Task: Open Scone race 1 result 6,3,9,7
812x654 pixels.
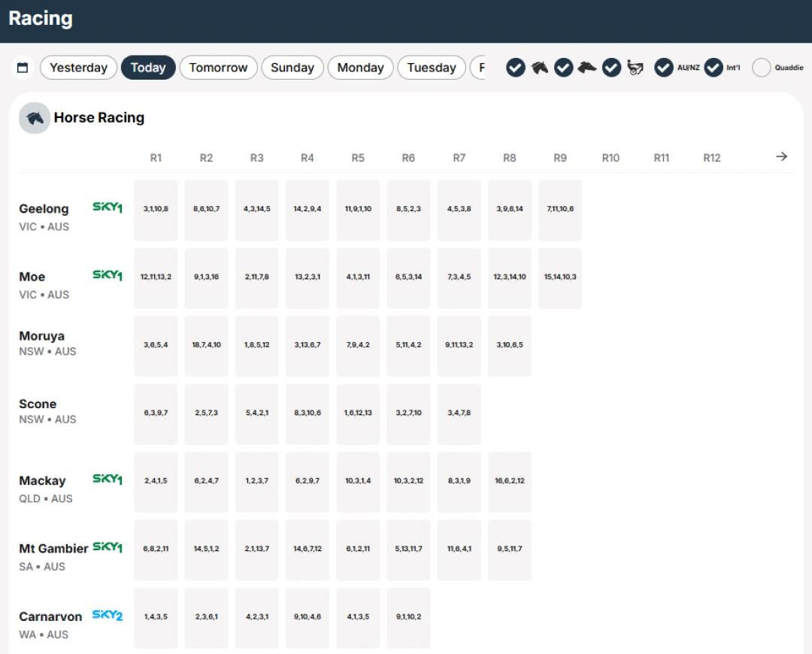Action: 156,414
